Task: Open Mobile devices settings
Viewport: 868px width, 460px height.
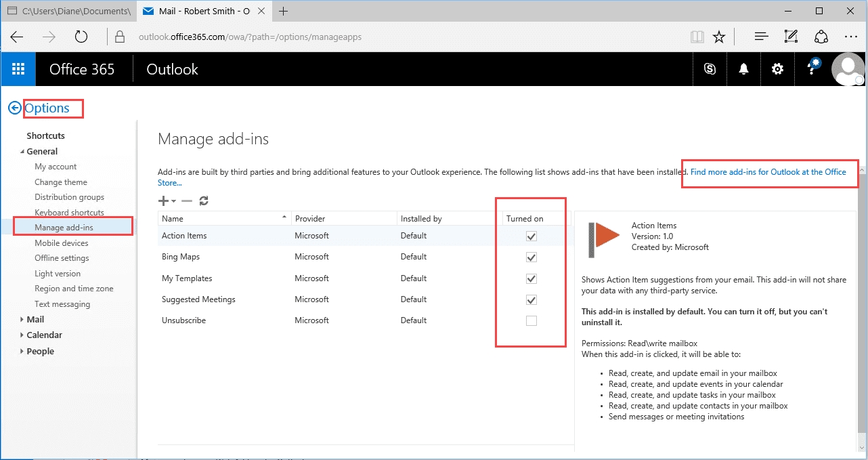Action: 62,243
